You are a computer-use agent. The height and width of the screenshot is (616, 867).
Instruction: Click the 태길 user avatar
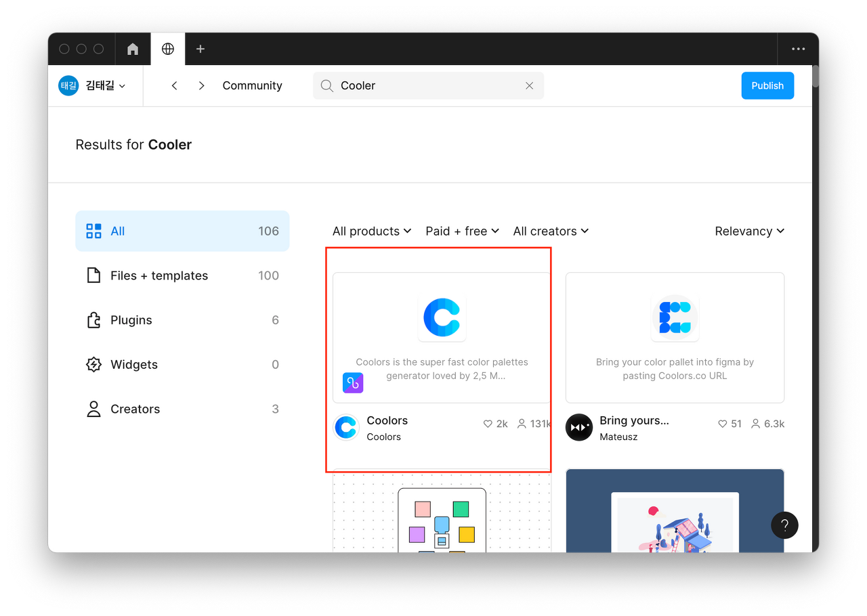(x=68, y=85)
